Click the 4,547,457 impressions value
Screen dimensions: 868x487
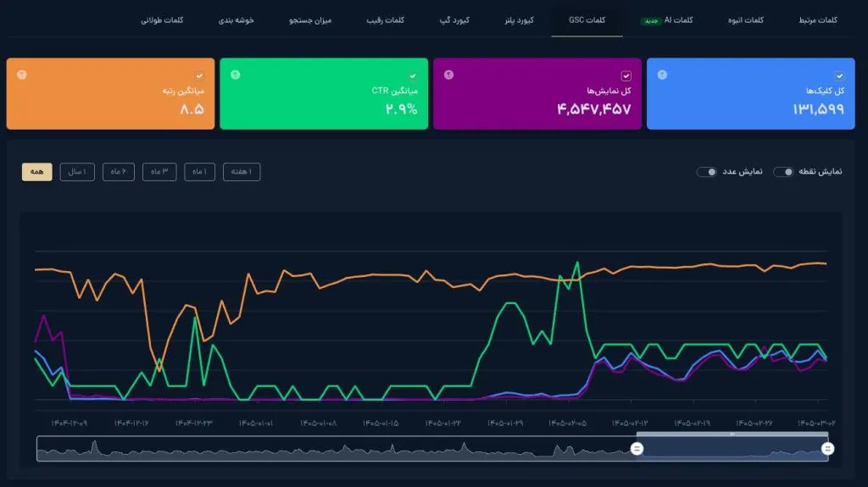(x=594, y=109)
